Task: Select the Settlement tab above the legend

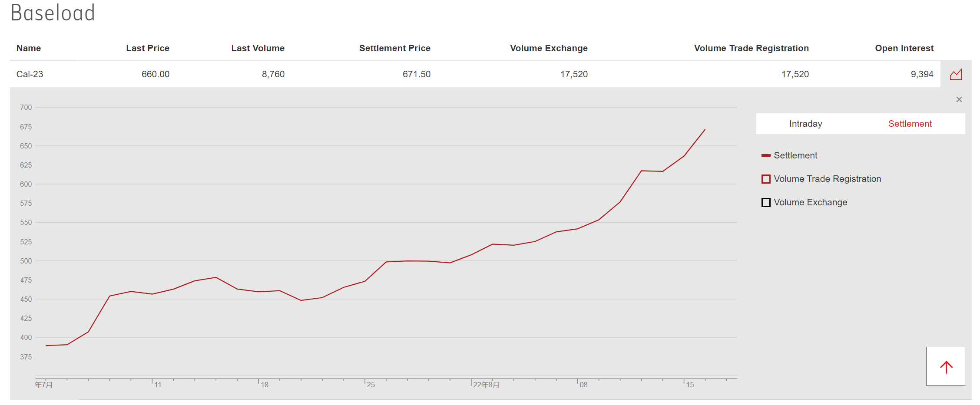Action: tap(910, 124)
